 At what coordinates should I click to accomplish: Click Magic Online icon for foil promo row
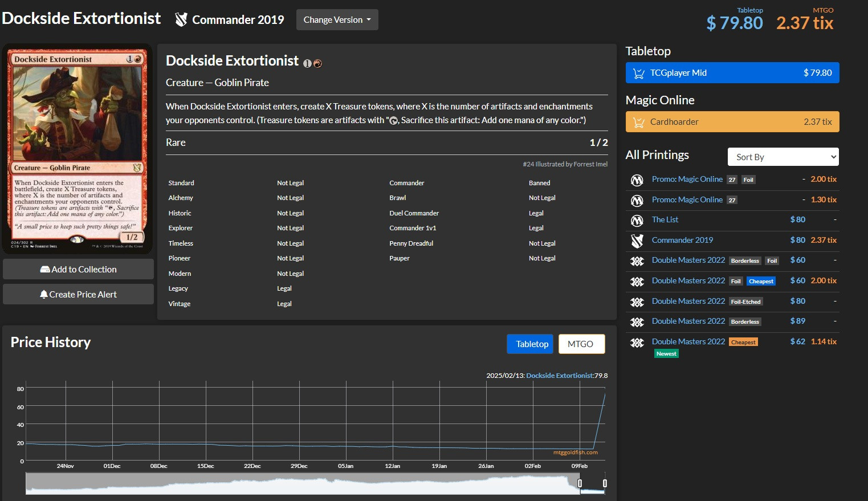click(x=637, y=180)
